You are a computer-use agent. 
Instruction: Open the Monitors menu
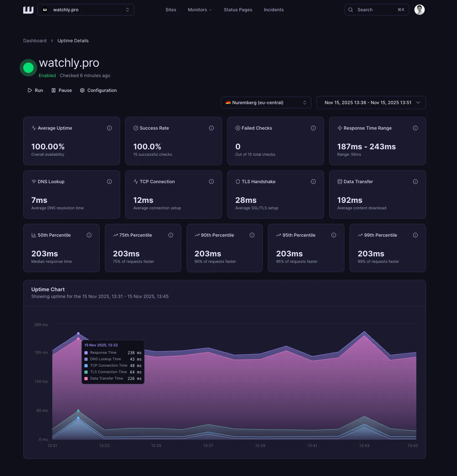coord(199,10)
